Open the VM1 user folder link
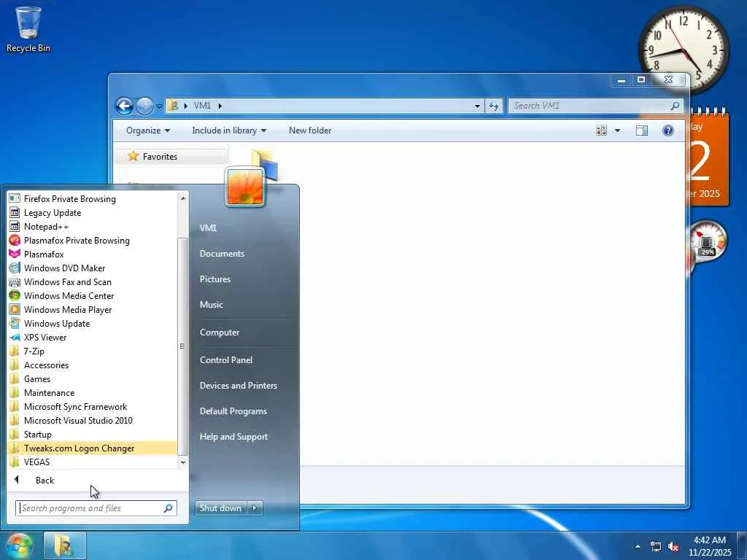The height and width of the screenshot is (560, 747). [208, 228]
